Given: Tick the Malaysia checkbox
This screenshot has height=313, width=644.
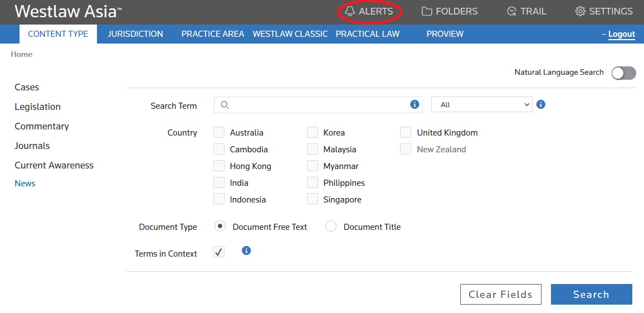Looking at the screenshot, I should pyautogui.click(x=313, y=149).
